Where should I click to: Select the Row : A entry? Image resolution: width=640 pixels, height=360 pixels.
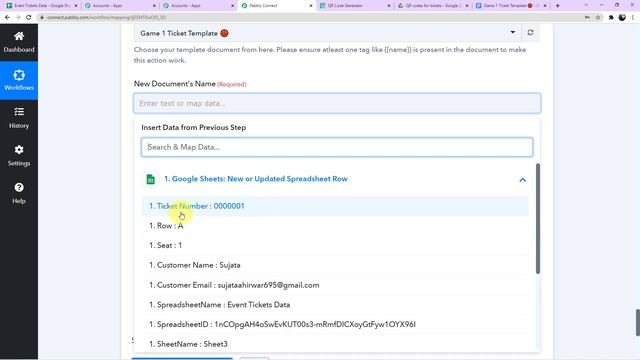tap(335, 226)
